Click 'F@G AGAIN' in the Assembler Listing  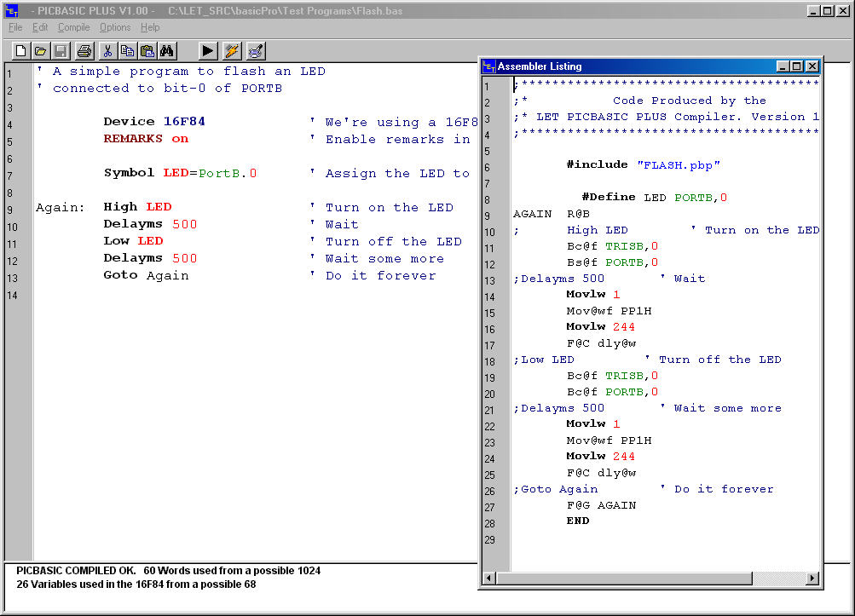click(x=602, y=505)
